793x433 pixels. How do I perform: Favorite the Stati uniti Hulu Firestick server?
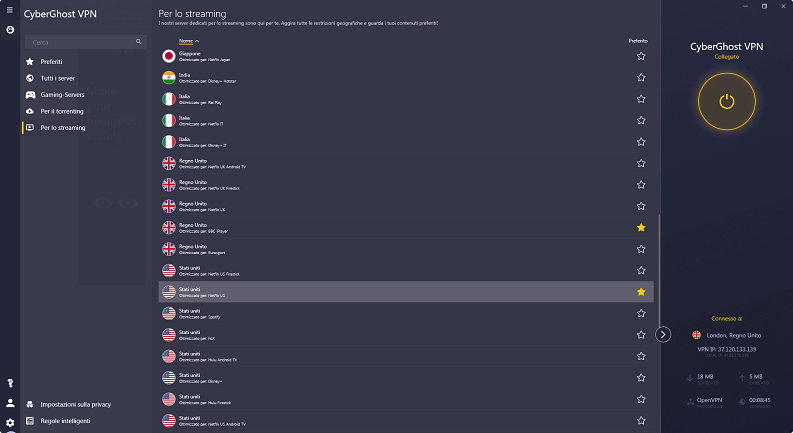pyautogui.click(x=641, y=399)
